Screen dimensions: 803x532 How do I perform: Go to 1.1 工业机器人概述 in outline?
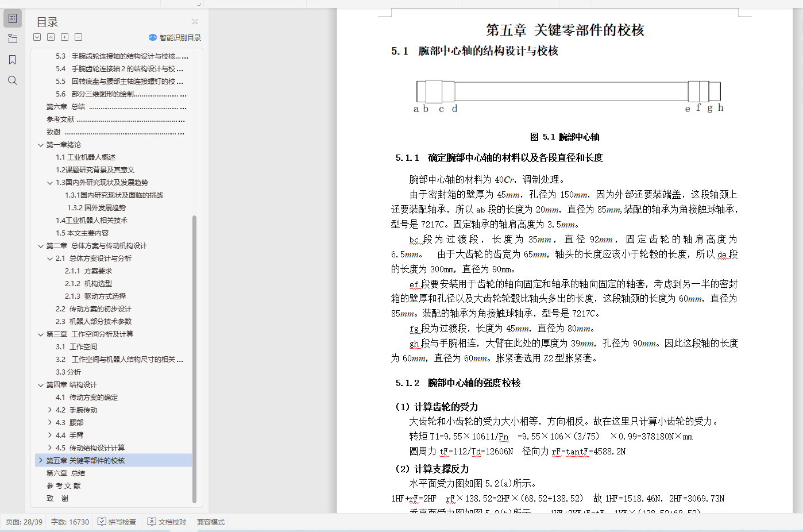[86, 157]
